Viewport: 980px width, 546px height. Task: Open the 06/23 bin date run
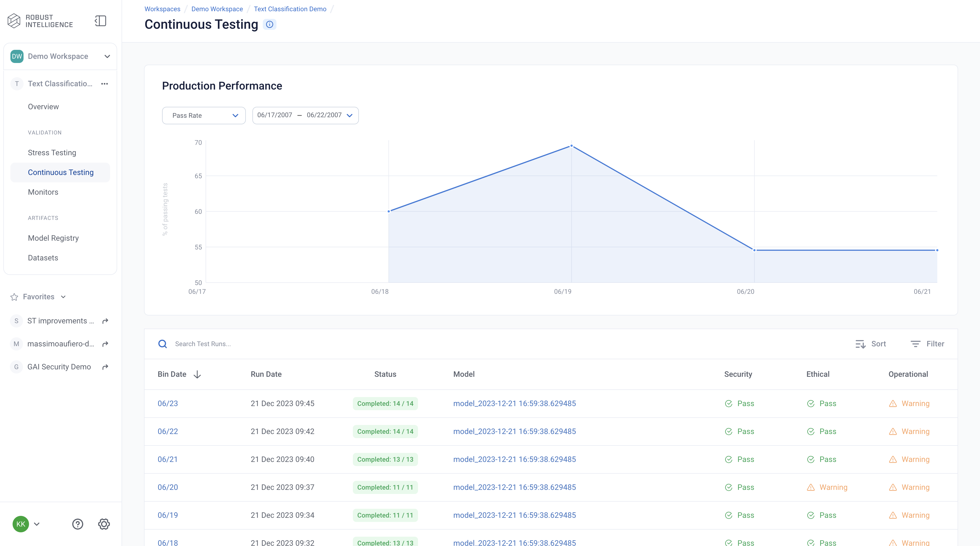point(168,404)
